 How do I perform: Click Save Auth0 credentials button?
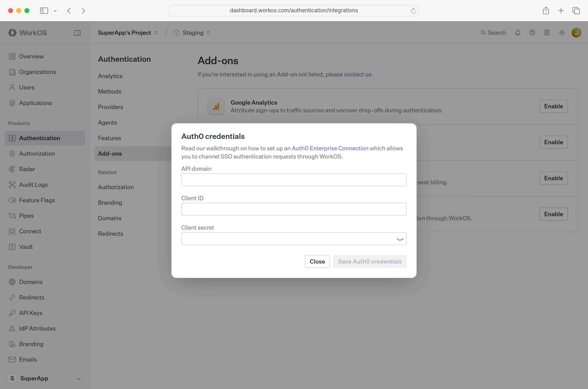pyautogui.click(x=370, y=262)
